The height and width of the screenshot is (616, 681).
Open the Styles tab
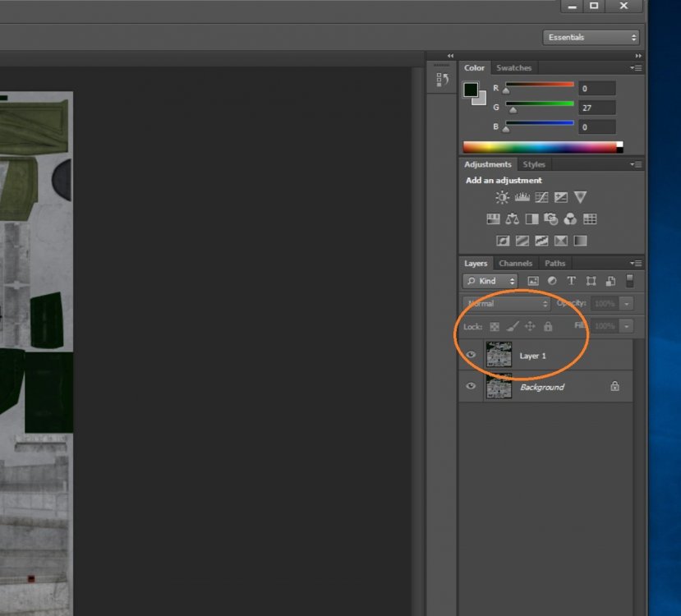534,164
